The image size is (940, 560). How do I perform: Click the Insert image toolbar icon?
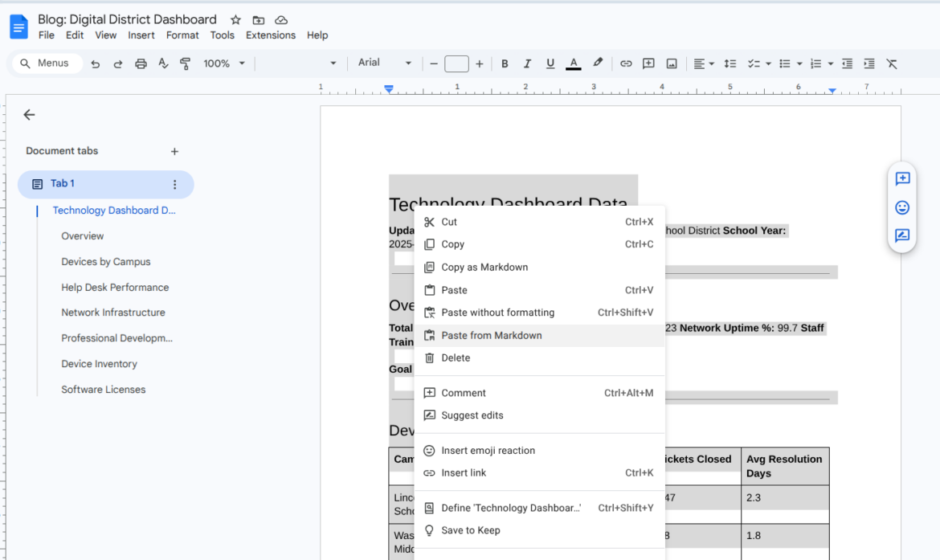tap(672, 63)
